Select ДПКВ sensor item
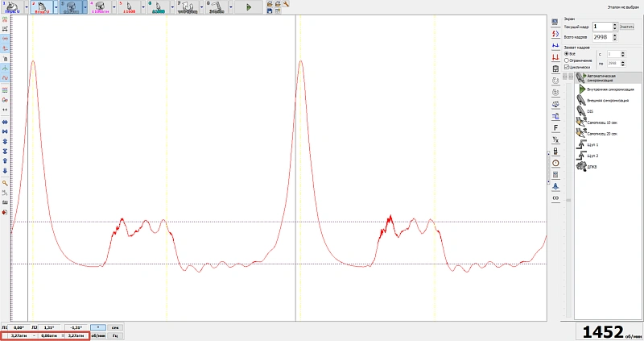 coord(608,167)
